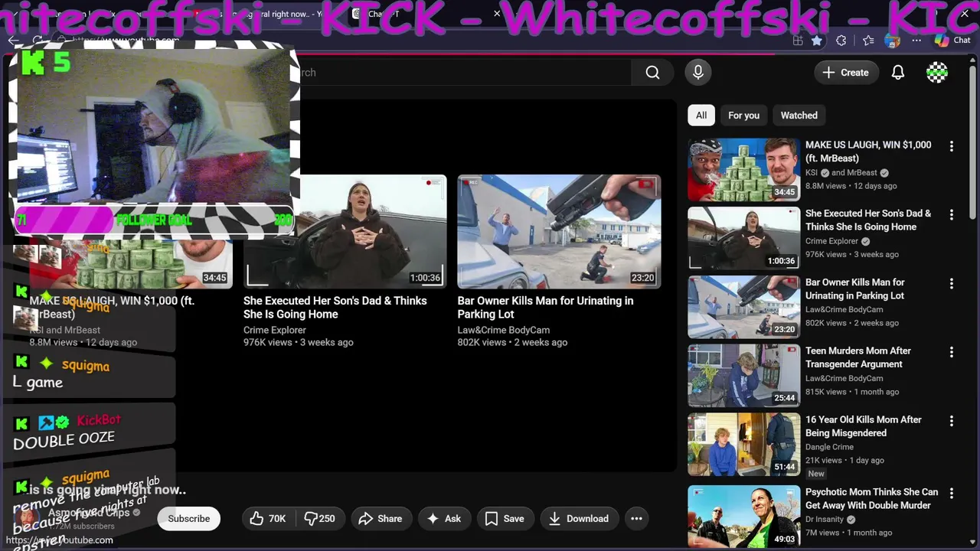Open the browser favorites list icon

pyautogui.click(x=867, y=41)
